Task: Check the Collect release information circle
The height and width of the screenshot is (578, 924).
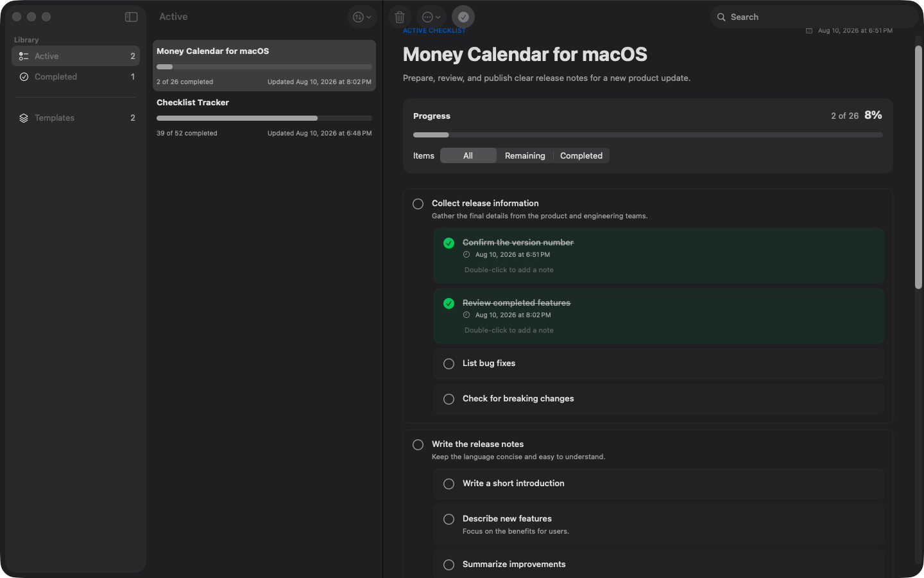Action: 418,204
